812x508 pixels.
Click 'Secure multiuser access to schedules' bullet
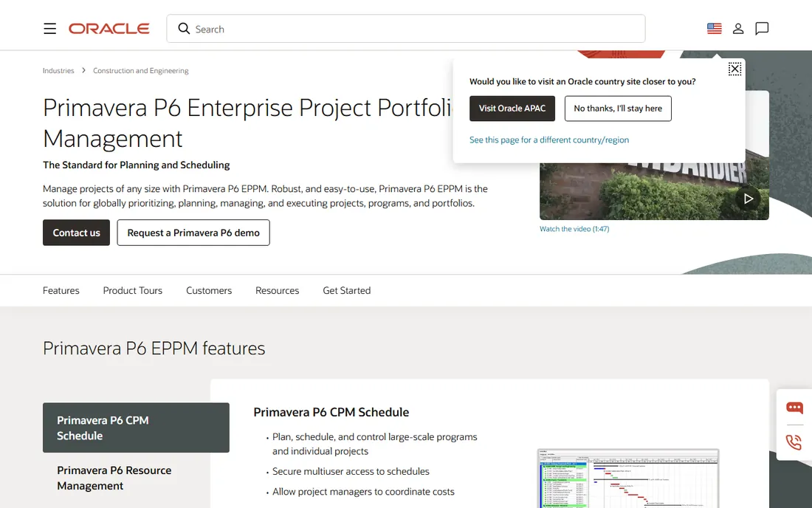click(351, 471)
